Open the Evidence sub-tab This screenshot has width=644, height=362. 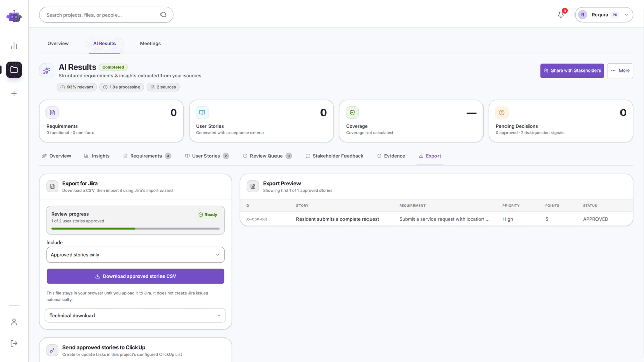(391, 156)
